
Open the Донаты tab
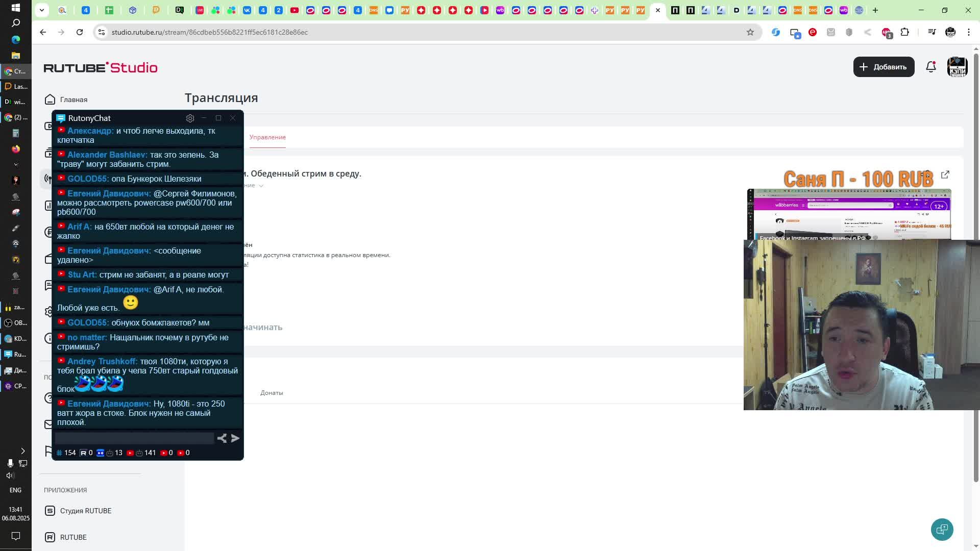[x=272, y=393]
